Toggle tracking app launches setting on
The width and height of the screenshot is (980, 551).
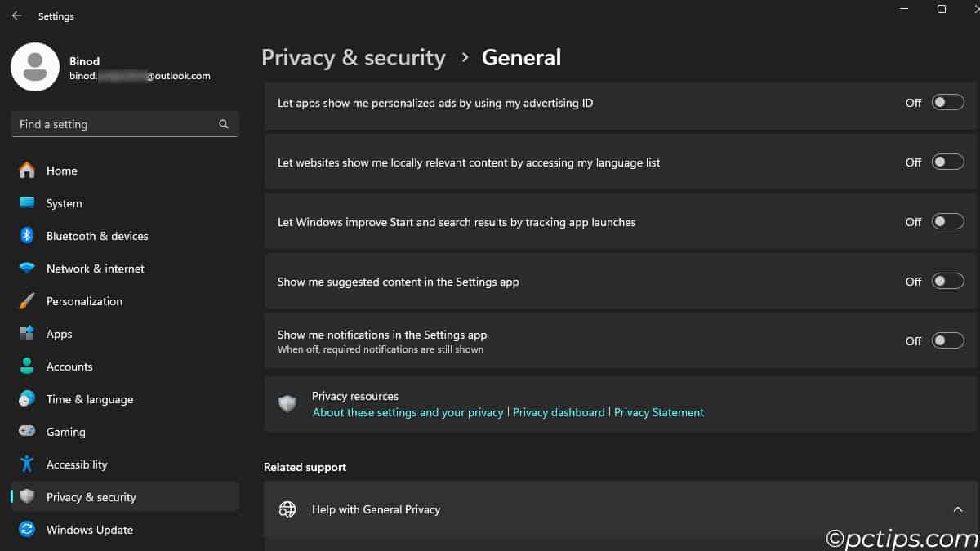(x=947, y=222)
